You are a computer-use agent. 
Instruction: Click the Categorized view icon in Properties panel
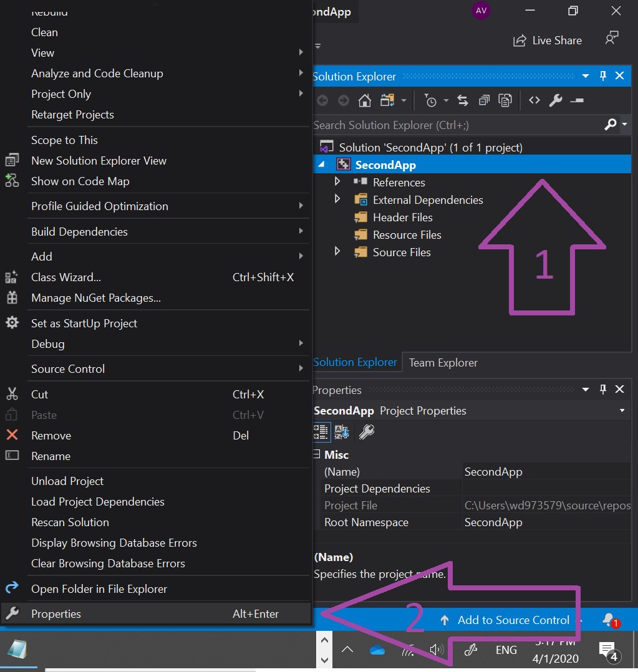[x=321, y=432]
